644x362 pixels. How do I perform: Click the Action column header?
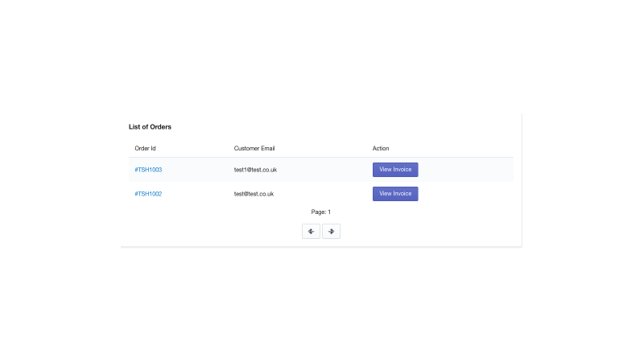381,148
